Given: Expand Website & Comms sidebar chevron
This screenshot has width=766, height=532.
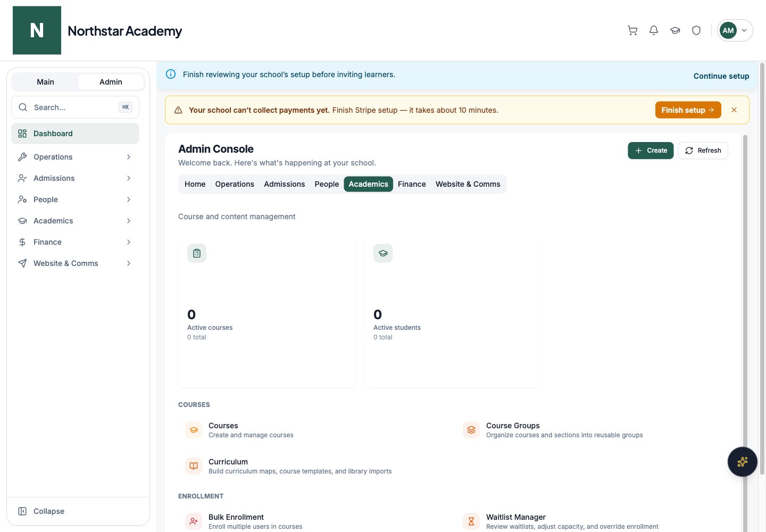Looking at the screenshot, I should pos(129,263).
